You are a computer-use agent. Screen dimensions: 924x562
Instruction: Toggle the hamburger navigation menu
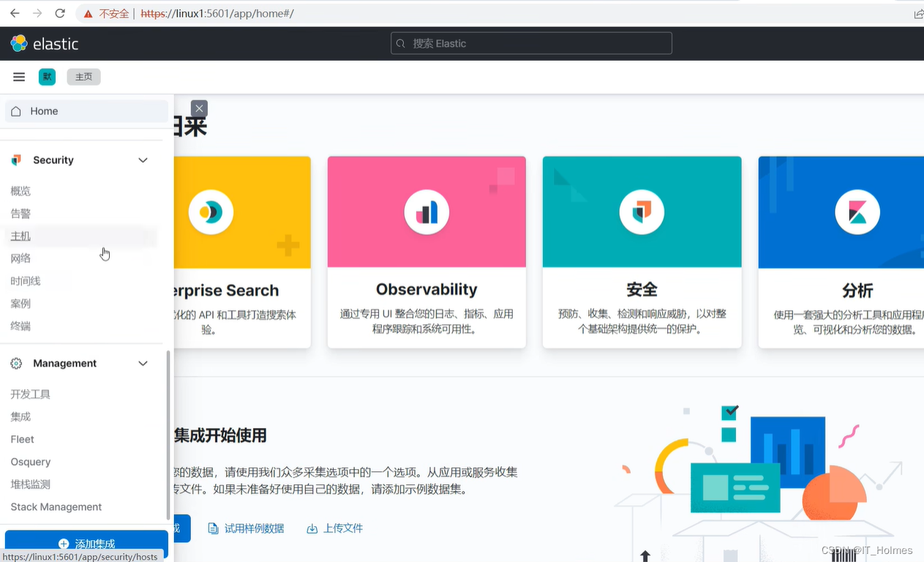pyautogui.click(x=19, y=77)
